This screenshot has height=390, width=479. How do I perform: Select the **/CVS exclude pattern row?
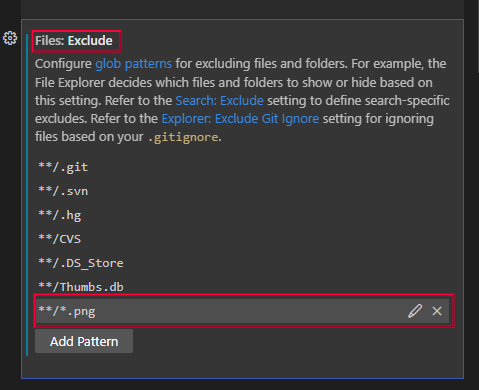[x=242, y=239]
